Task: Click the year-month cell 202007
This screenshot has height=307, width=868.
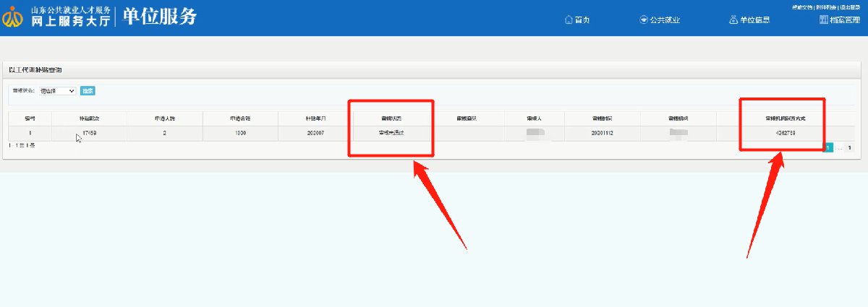Action: (x=316, y=133)
